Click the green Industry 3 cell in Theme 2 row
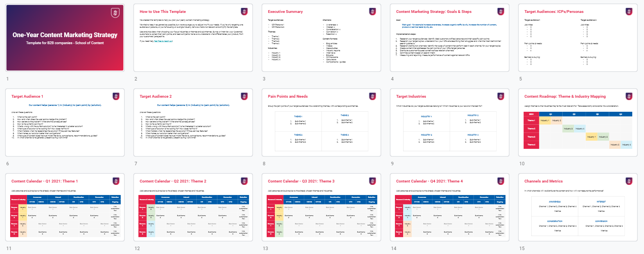Screen dimensions: 644x254 (568, 129)
